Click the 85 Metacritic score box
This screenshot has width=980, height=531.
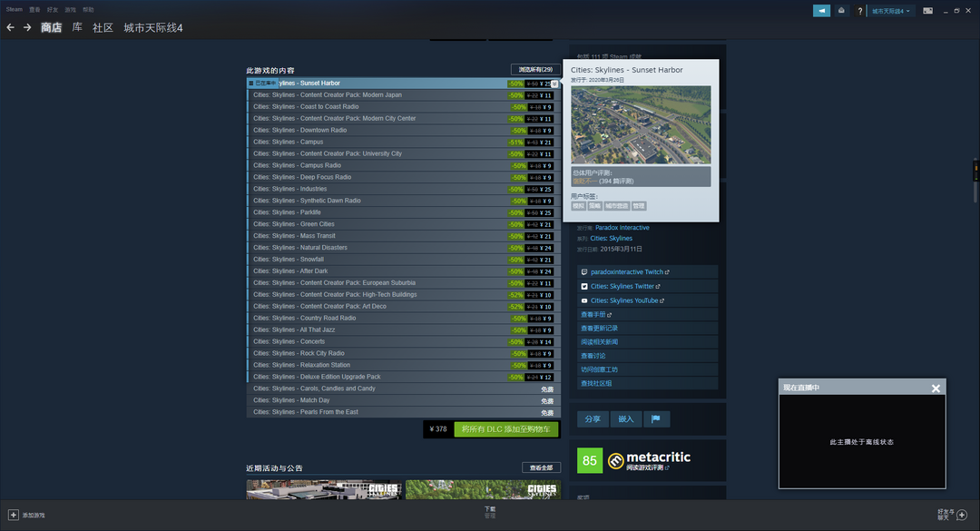(590, 461)
